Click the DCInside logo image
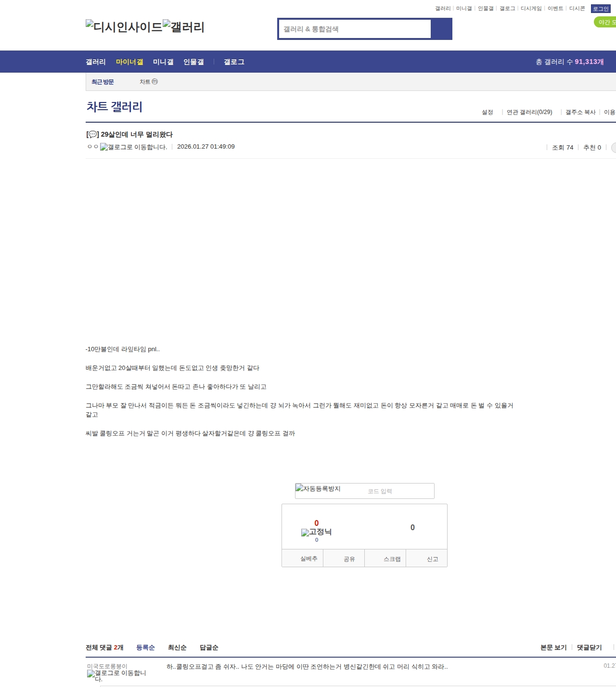Viewport: 616px width, 687px height. click(124, 26)
